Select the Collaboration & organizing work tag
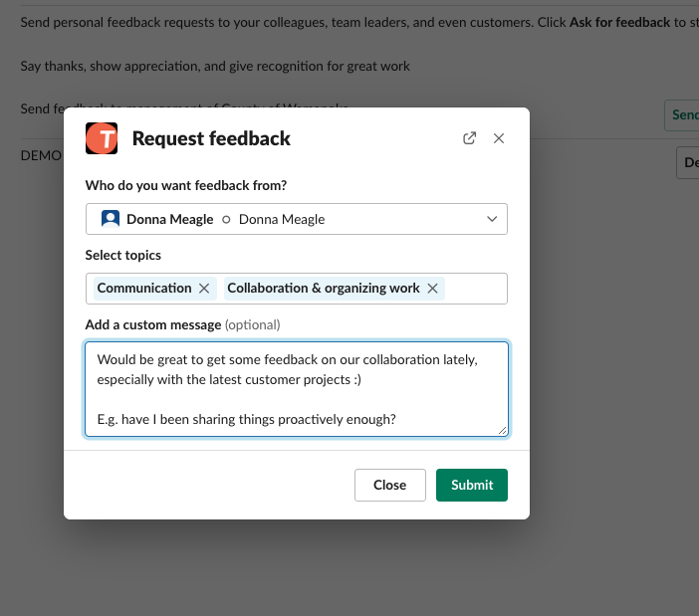This screenshot has height=616, width=699. click(x=324, y=289)
